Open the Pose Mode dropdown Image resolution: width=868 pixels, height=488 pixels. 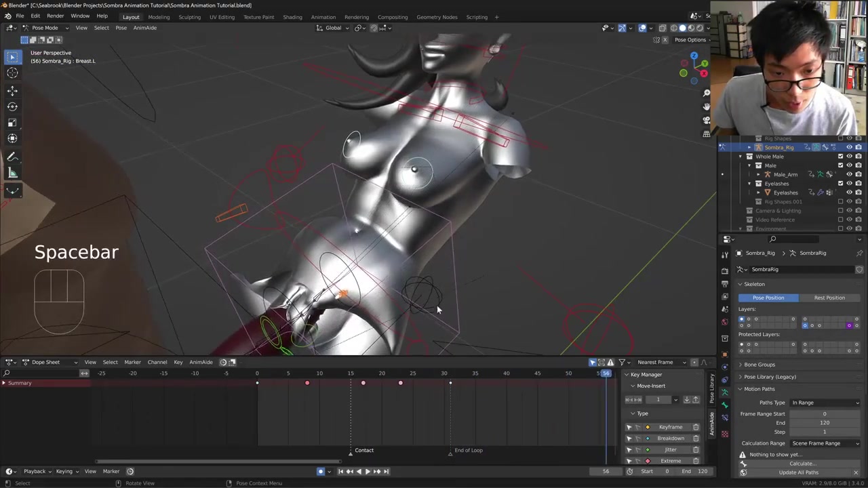pyautogui.click(x=45, y=28)
